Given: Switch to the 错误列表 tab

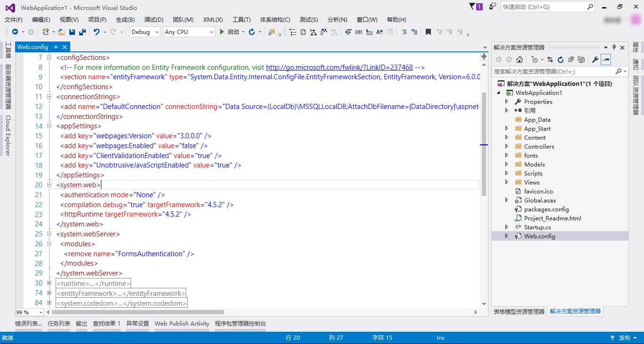Looking at the screenshot, I should (x=28, y=323).
